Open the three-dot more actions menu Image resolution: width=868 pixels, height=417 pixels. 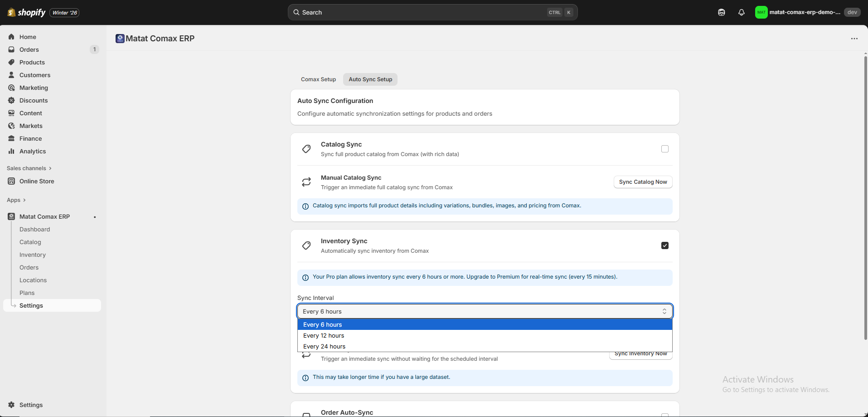(854, 39)
